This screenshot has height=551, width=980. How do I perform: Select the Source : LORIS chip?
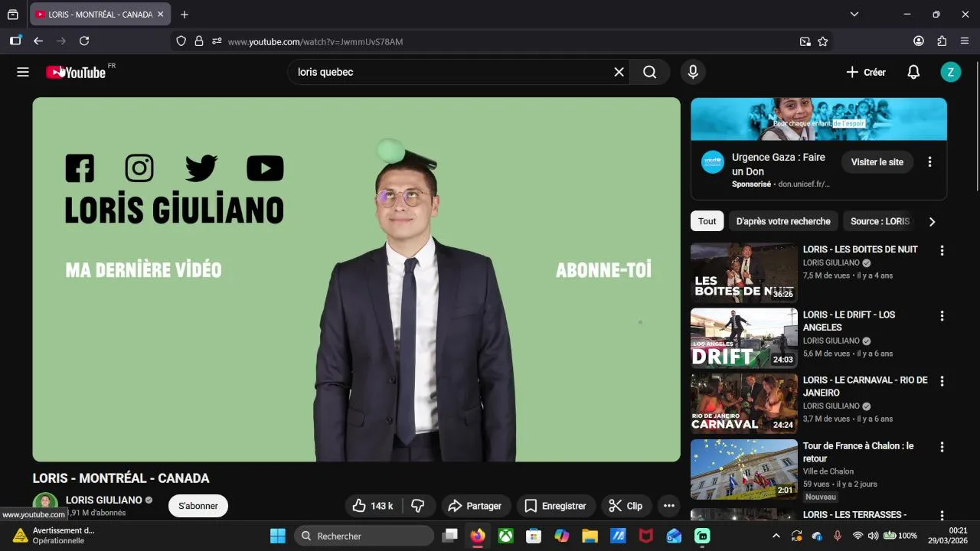(880, 221)
